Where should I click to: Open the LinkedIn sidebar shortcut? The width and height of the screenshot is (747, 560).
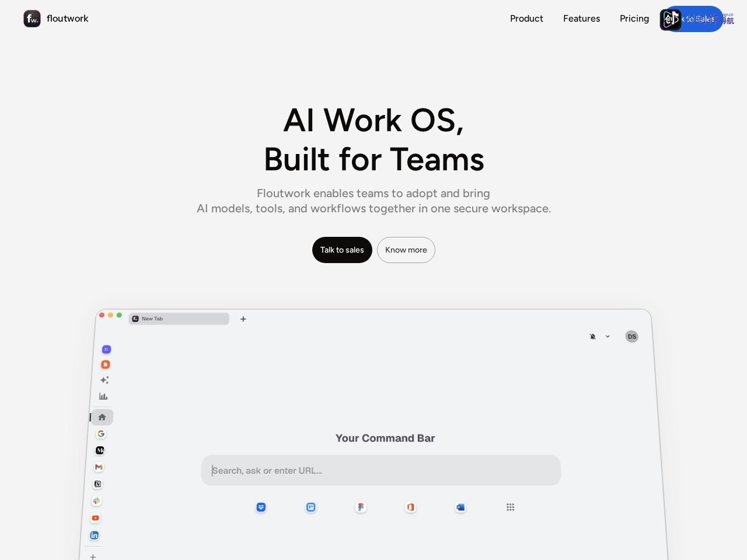click(94, 535)
